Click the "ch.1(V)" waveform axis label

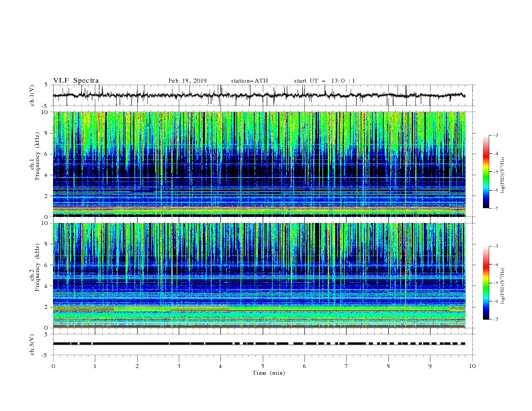pos(32,95)
